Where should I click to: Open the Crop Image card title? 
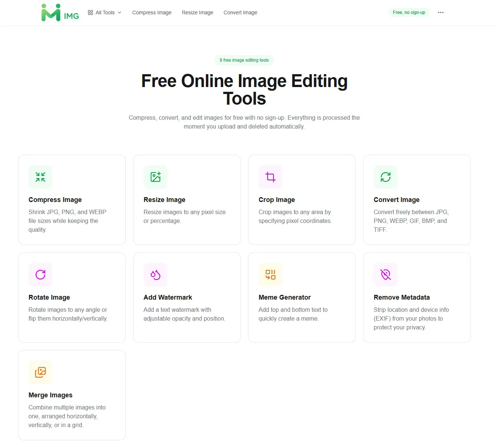point(277,200)
